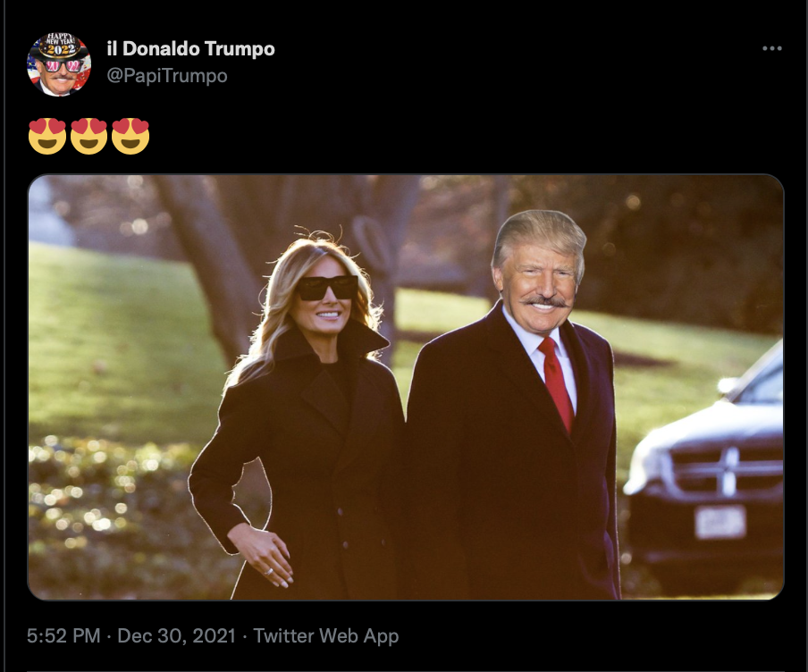Viewport: 808px width, 672px height.
Task: Open the il Donaldo Trumpo profile name
Action: coord(190,49)
